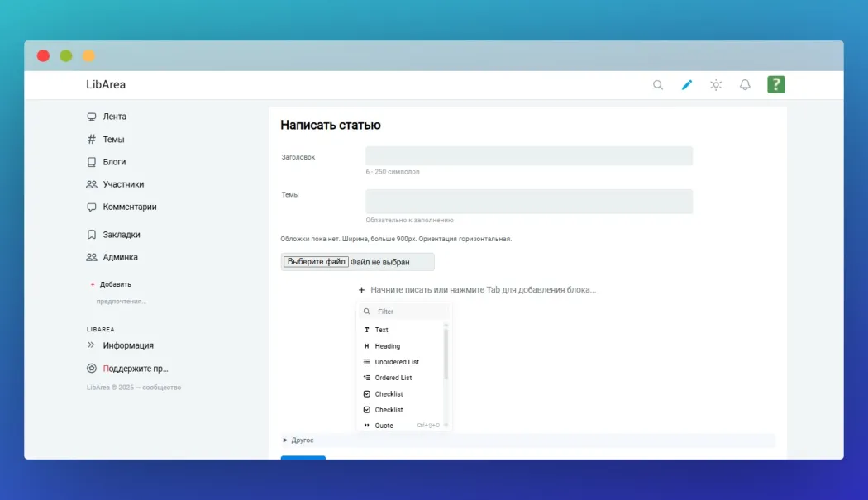Click the Лента feed icon
Screen dimensions: 868x500
pos(91,117)
